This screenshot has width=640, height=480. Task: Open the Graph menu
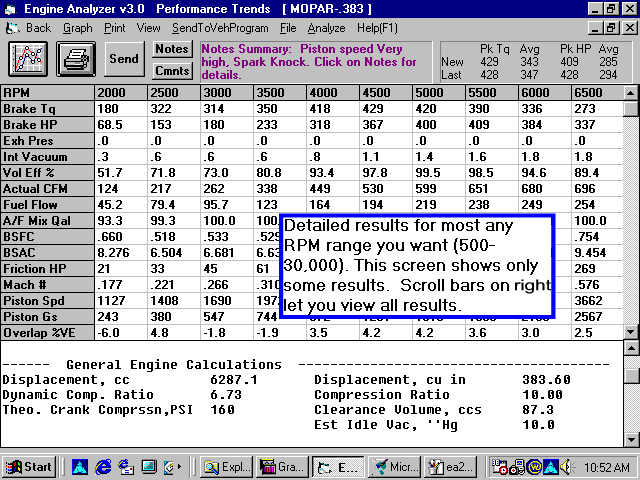[78, 28]
